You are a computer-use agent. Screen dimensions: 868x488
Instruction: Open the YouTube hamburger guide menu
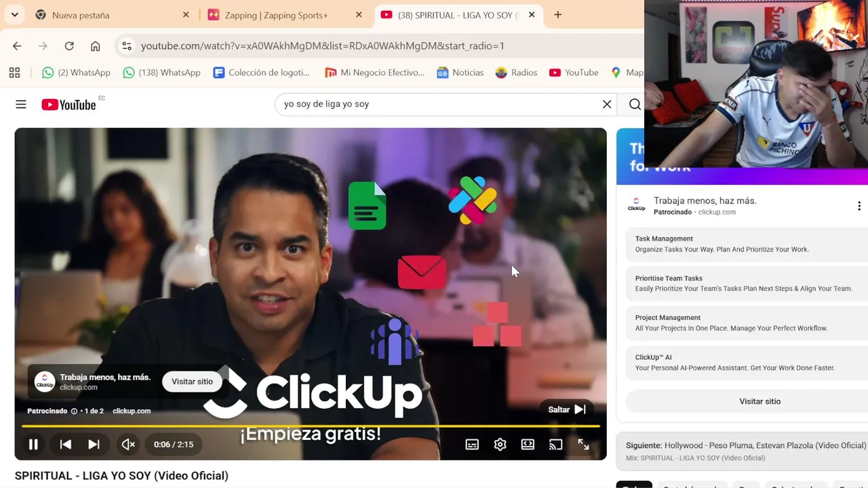tap(21, 104)
